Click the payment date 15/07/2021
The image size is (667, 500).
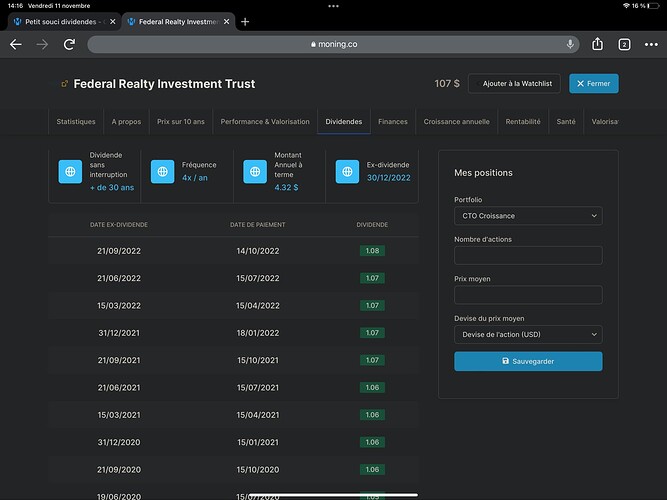click(258, 388)
